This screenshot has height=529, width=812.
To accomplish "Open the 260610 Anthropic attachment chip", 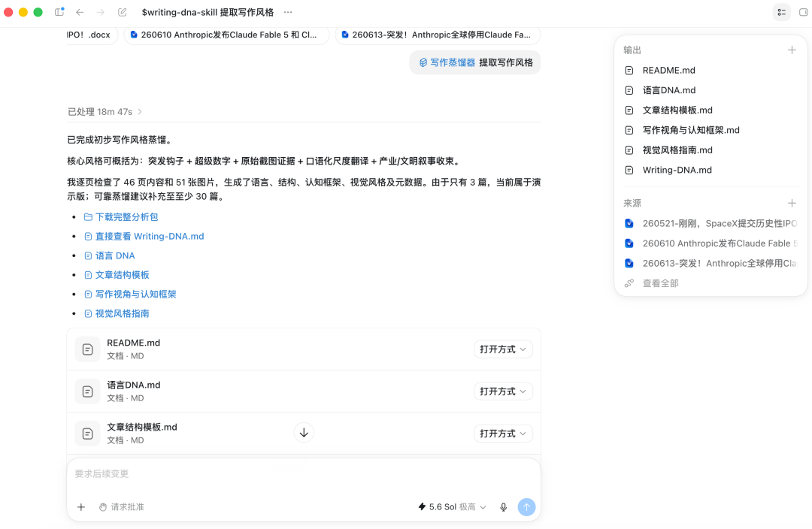I will pos(226,35).
